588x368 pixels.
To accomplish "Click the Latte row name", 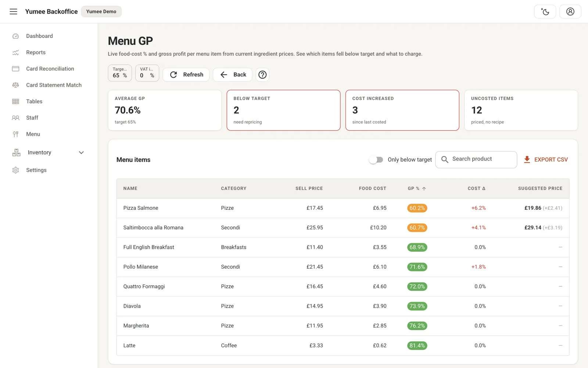I will pos(129,346).
